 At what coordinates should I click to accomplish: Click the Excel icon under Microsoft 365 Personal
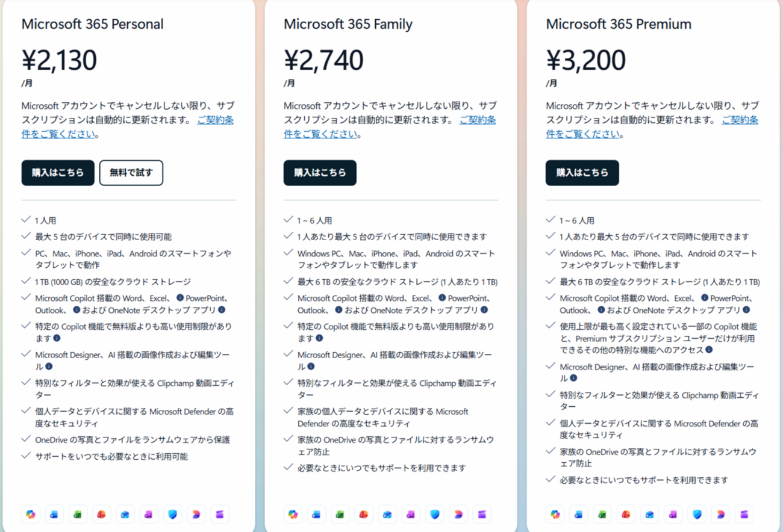(x=78, y=514)
